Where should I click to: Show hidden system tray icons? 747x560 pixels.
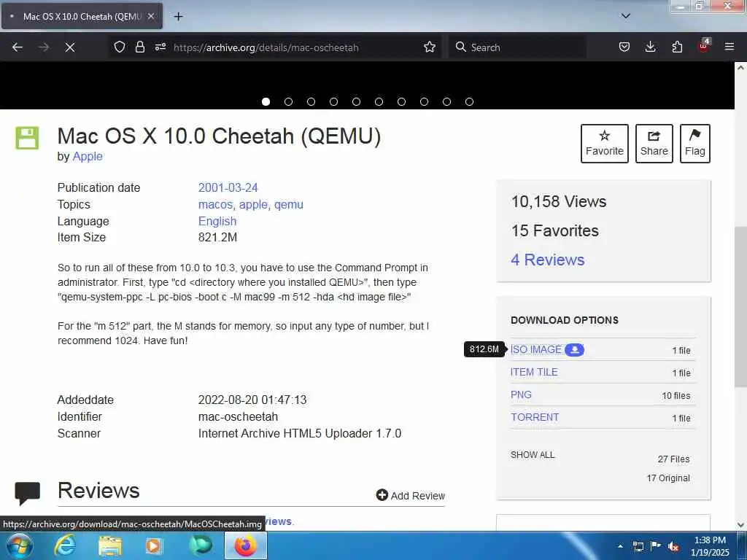pyautogui.click(x=620, y=546)
